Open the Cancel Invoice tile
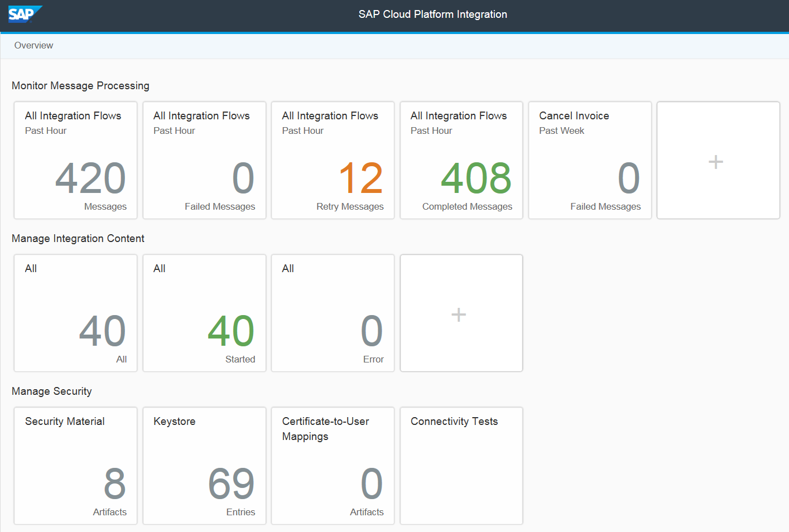Screen dimensions: 789x532 [x=590, y=161]
